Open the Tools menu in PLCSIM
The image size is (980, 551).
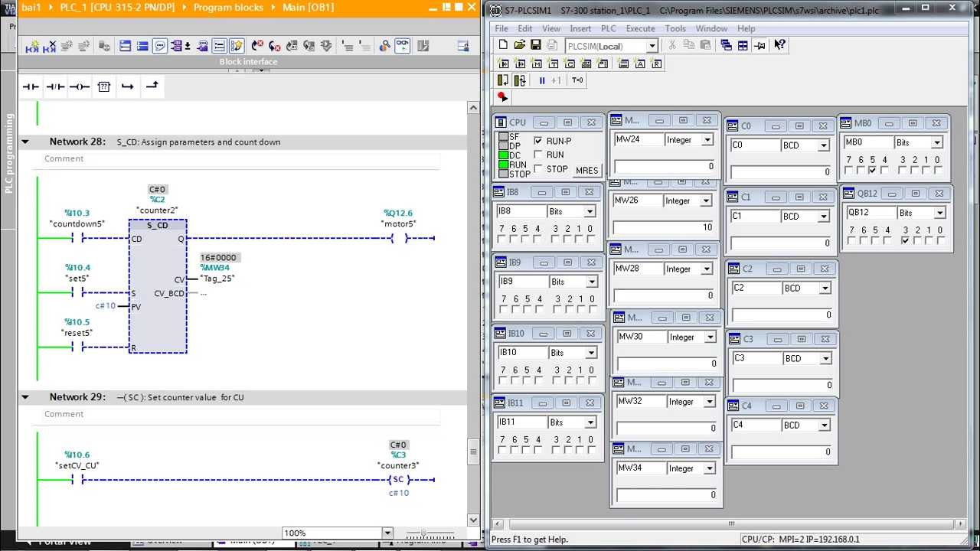pyautogui.click(x=675, y=28)
